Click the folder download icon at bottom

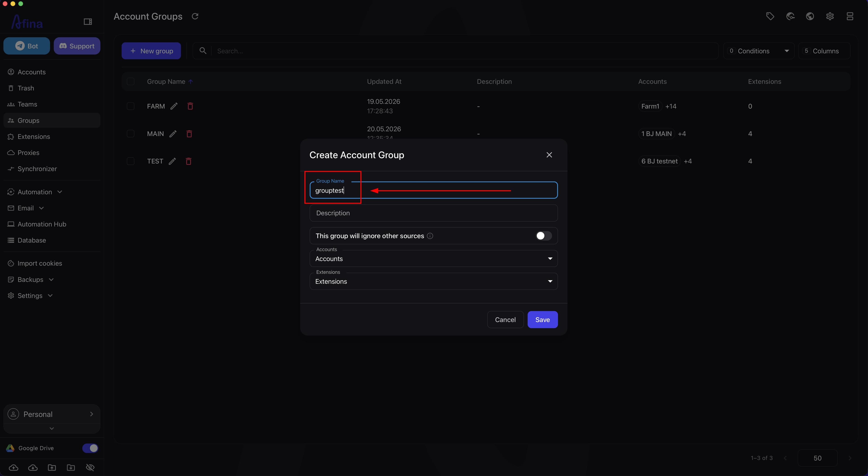click(71, 468)
